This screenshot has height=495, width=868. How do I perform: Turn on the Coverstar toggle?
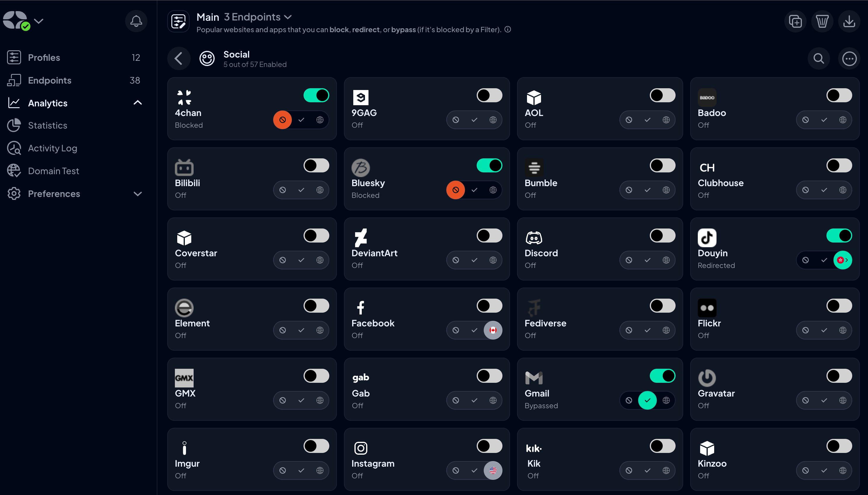click(x=316, y=236)
